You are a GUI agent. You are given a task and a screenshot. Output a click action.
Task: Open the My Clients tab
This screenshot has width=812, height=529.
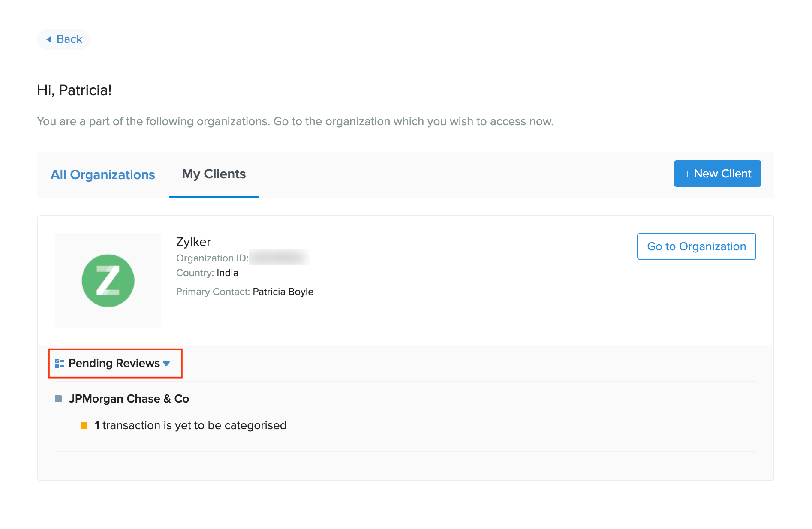point(214,174)
